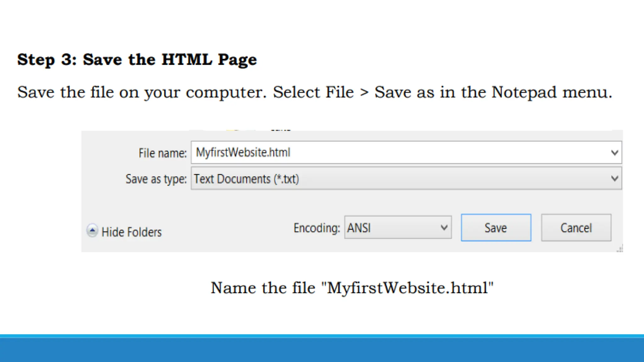The image size is (644, 362).
Task: Click the resize grip at dialog corner
Action: click(619, 249)
